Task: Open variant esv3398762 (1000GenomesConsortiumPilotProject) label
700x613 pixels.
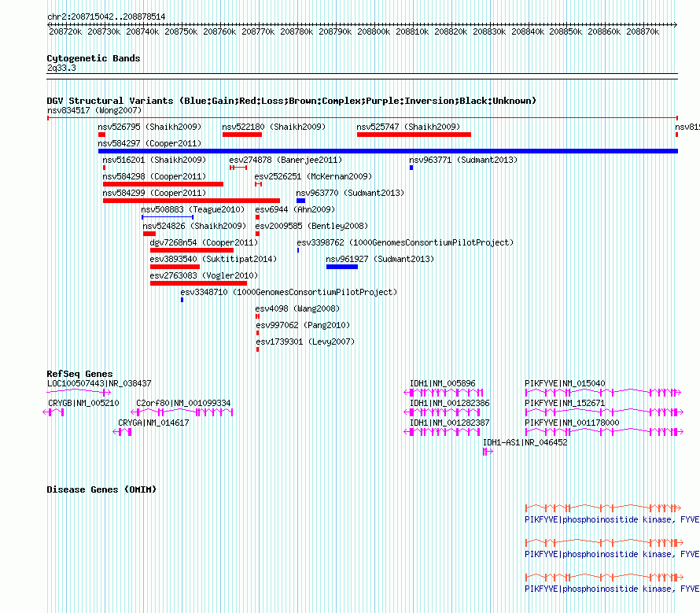Action: tap(405, 242)
